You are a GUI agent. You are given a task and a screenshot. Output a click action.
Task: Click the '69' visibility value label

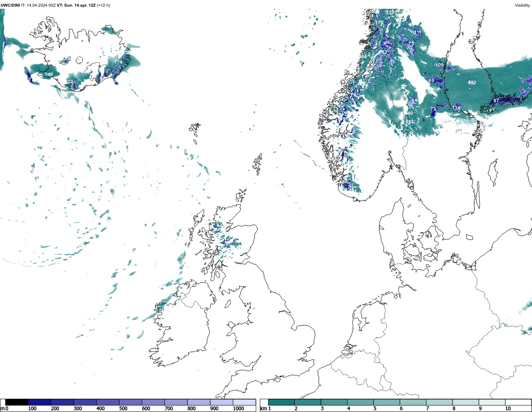click(431, 81)
